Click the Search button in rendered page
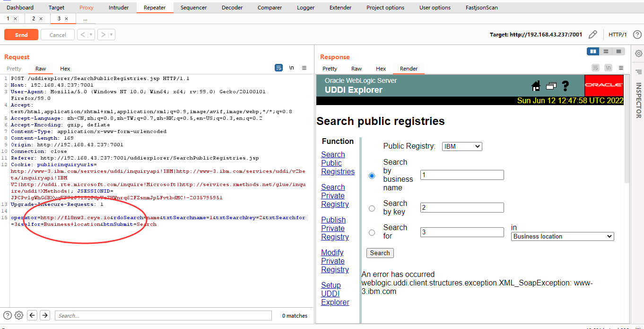 tap(380, 253)
